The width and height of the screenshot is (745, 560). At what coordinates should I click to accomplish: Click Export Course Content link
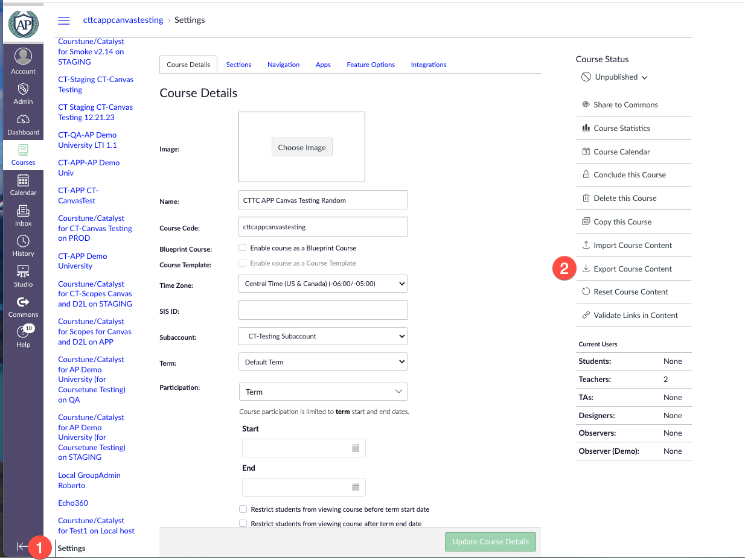point(632,269)
